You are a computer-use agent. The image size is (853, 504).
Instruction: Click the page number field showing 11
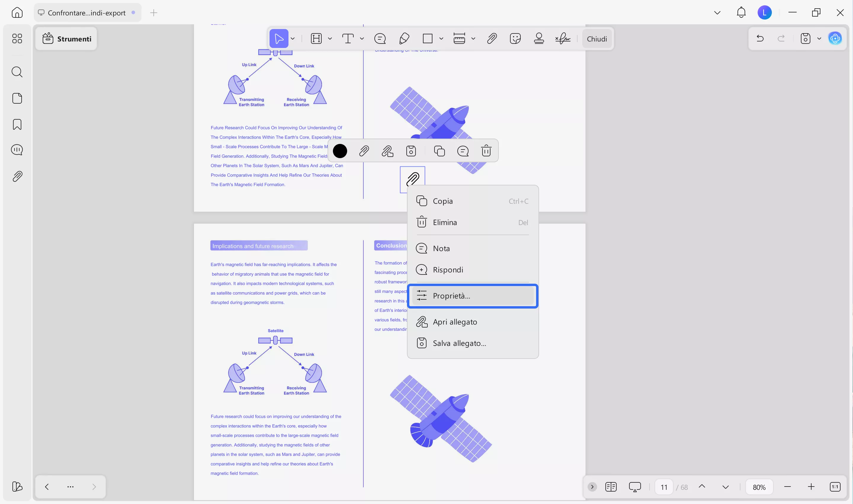(x=664, y=487)
